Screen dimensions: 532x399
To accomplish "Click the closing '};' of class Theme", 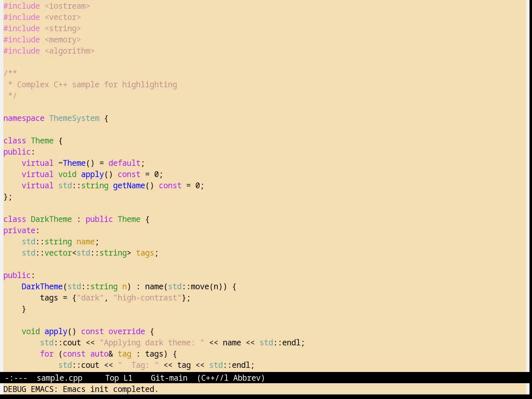I will coord(8,197).
